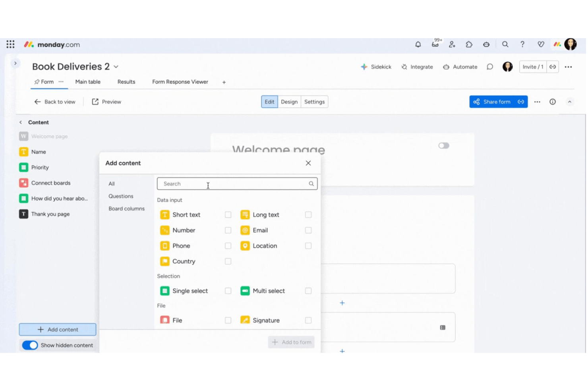Collapse the Content panel back arrow
Image resolution: width=588 pixels, height=392 pixels.
click(21, 122)
